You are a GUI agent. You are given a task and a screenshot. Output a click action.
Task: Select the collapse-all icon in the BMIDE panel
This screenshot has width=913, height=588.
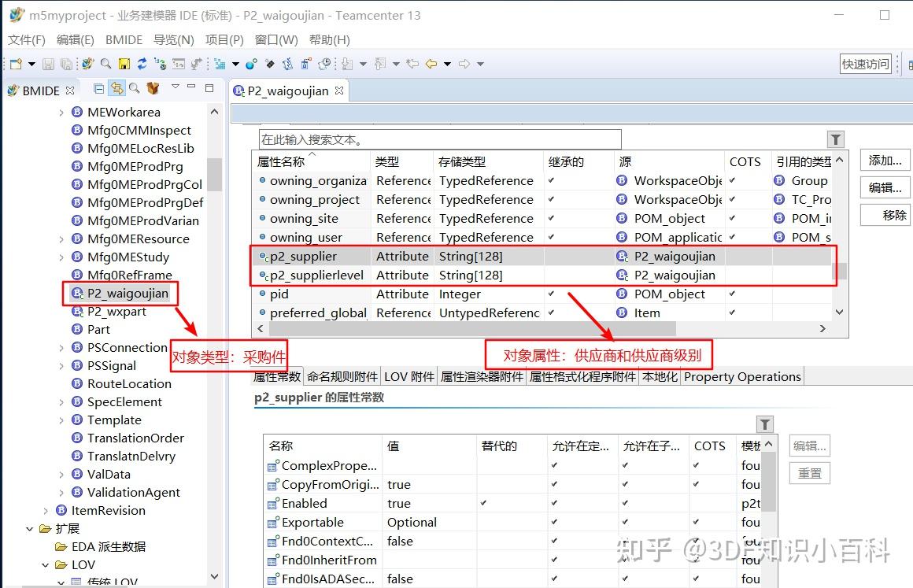(98, 90)
